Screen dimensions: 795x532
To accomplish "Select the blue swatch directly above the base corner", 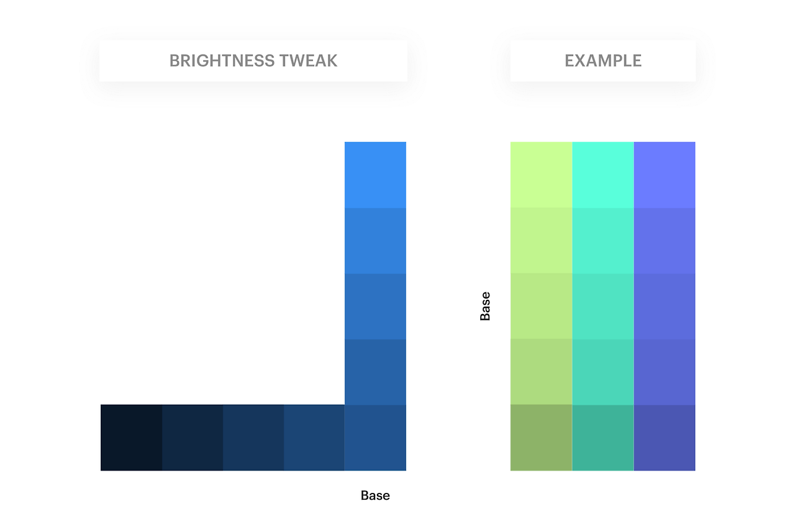I will 375,372.
